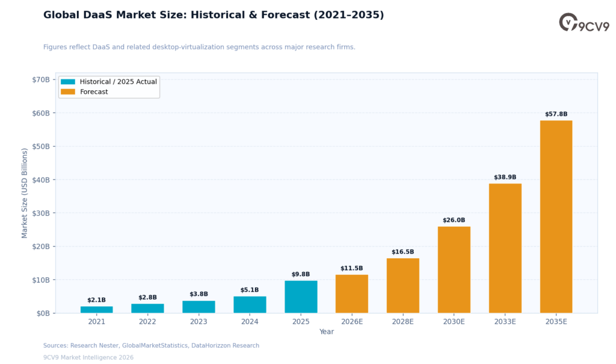Click the '$2.1B' value label
This screenshot has height=364, width=616.
tap(97, 300)
